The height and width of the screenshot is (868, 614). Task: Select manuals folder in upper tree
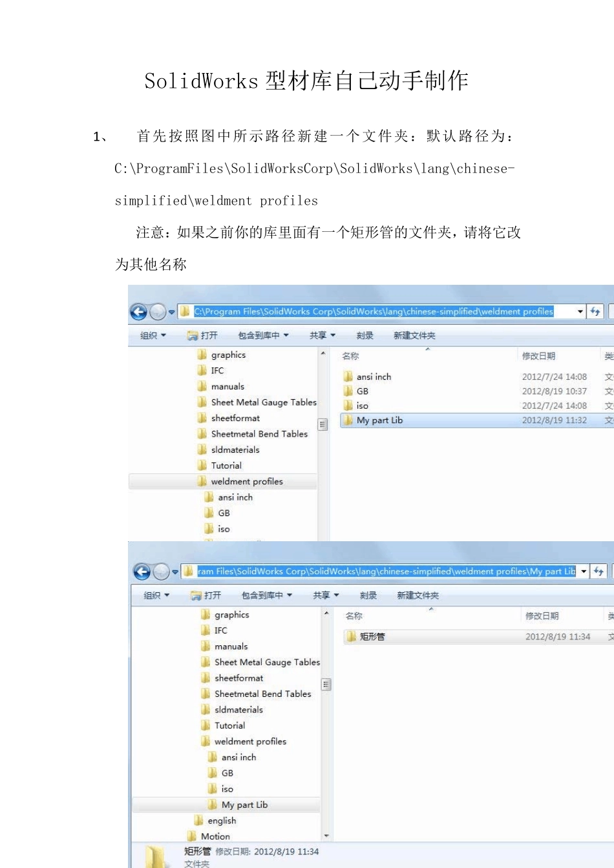(221, 386)
